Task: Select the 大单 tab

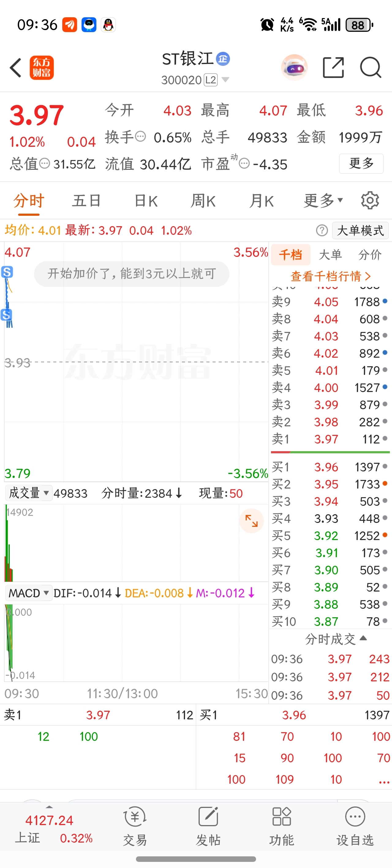Action: [330, 255]
